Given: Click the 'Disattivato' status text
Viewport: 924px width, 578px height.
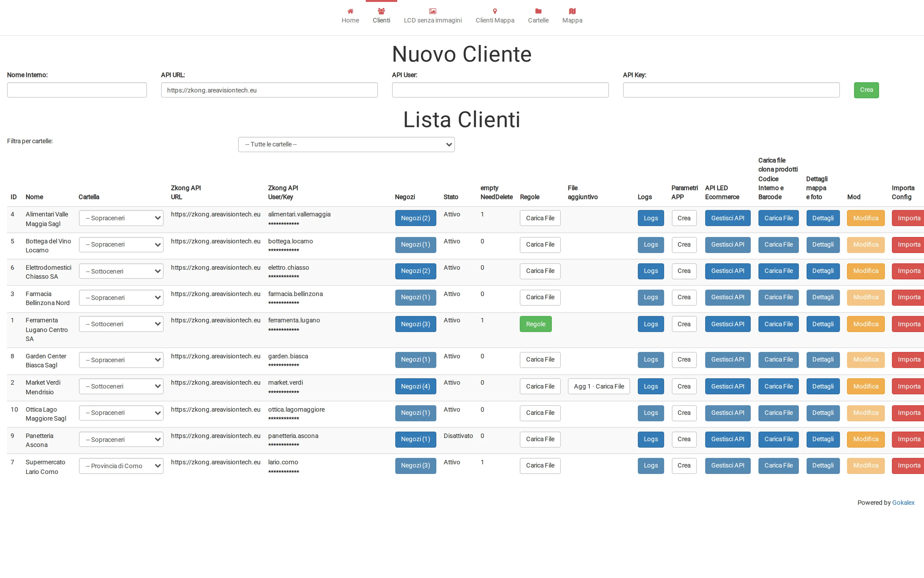Looking at the screenshot, I should [x=458, y=436].
